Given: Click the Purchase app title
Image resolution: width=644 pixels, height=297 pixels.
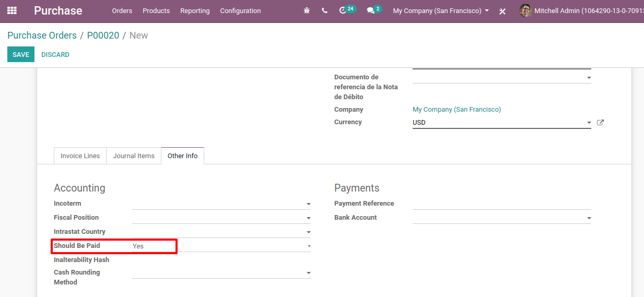Looking at the screenshot, I should 58,10.
